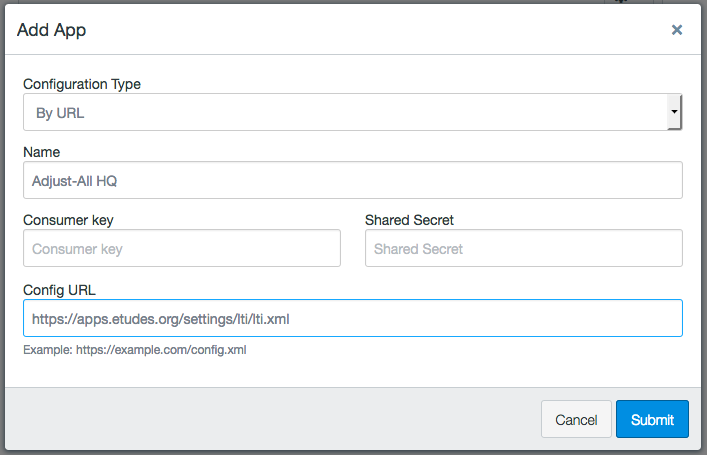Click the Add App dialog title
The image size is (707, 455).
tap(51, 30)
